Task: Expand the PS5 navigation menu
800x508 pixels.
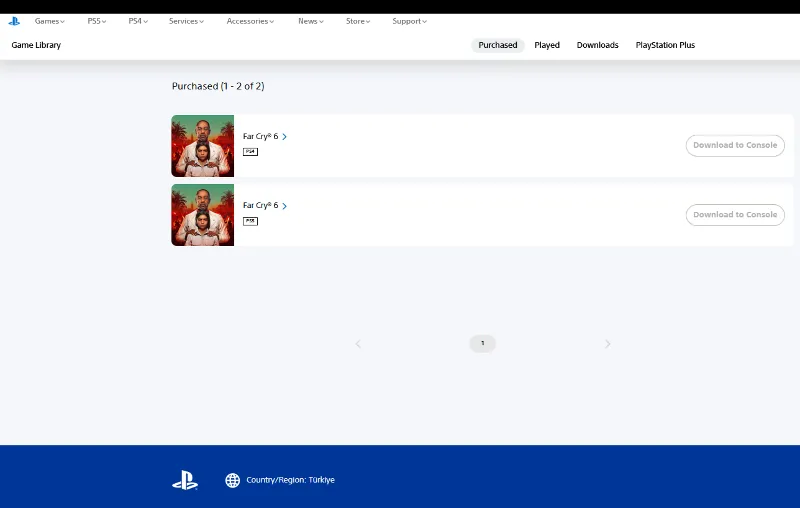Action: [96, 21]
